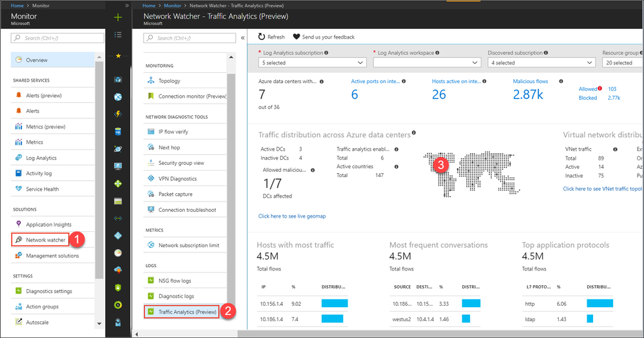Click the Metrics (preview) chart icon
The image size is (644, 338).
click(19, 126)
